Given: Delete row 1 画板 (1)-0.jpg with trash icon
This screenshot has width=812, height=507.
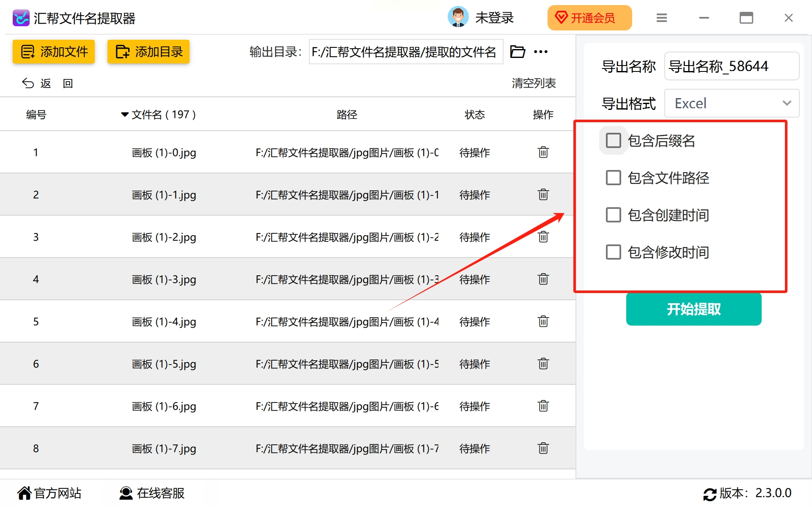Looking at the screenshot, I should tap(543, 152).
